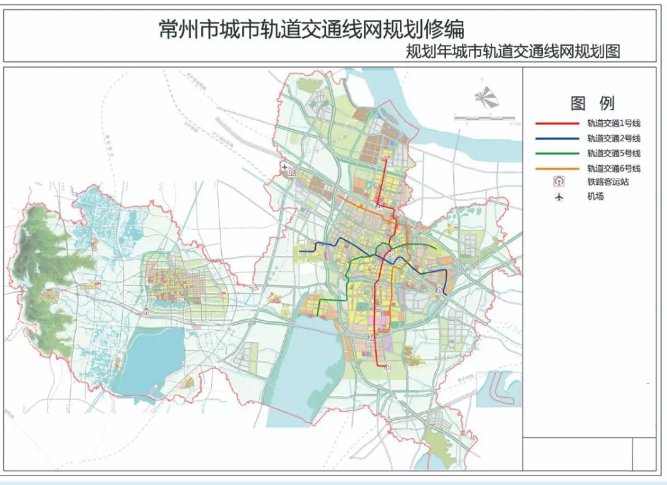Click the compass rose north arrow
This screenshot has height=485, width=667.
(x=484, y=97)
